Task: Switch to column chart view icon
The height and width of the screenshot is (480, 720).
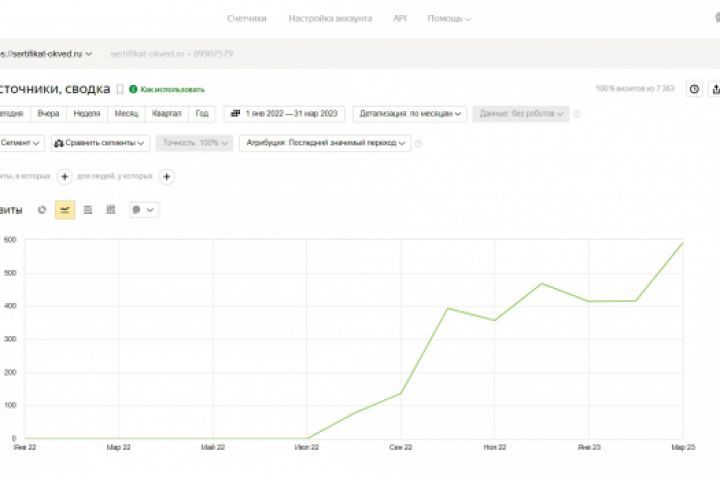Action: coord(111,210)
